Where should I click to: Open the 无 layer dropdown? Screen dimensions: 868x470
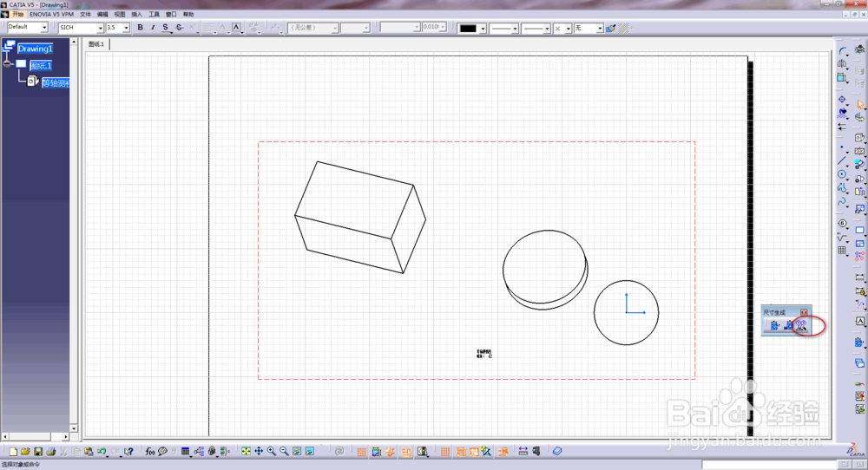[x=600, y=29]
